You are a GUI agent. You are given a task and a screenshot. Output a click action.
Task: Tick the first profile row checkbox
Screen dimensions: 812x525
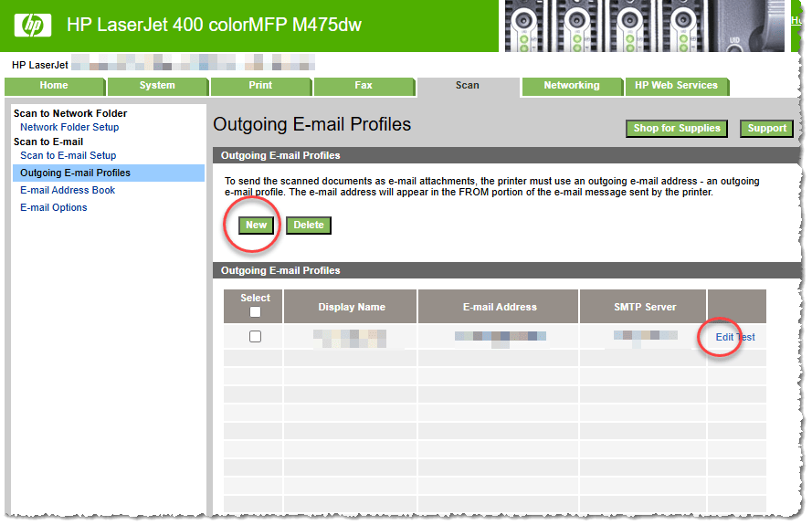(255, 337)
